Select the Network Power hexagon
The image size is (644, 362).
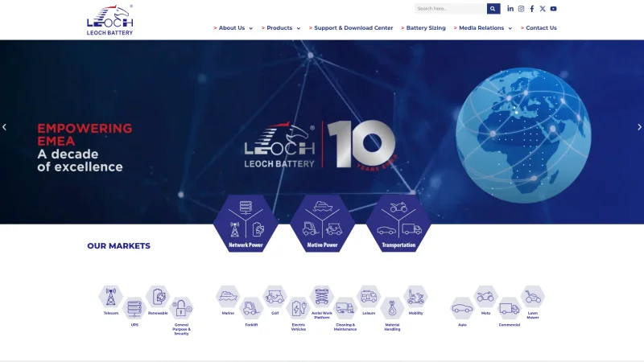[246, 224]
